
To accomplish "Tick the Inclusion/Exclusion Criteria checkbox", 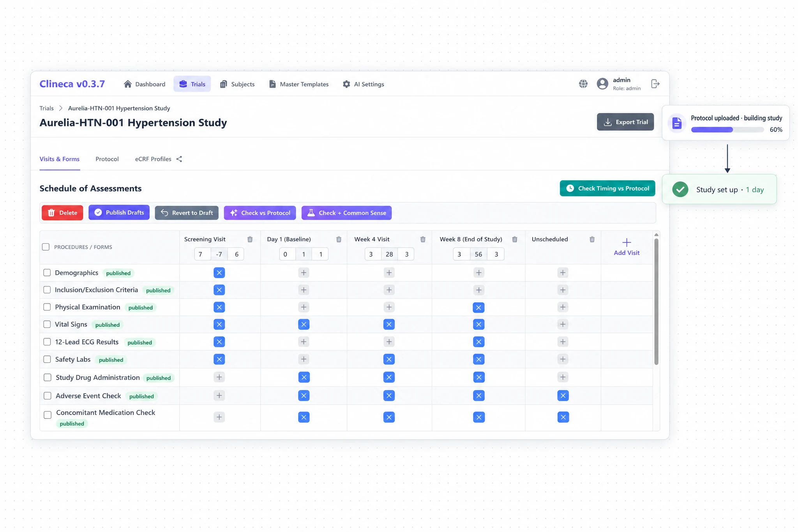I will [x=47, y=290].
